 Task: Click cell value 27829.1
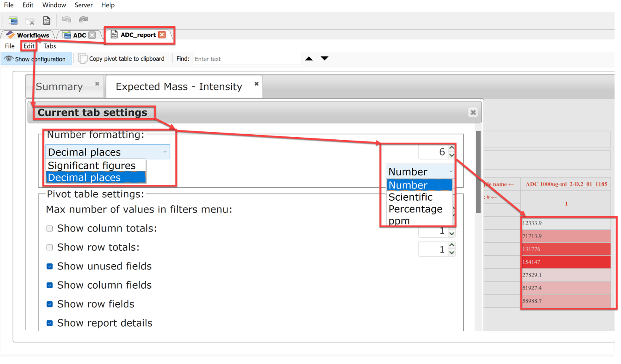click(566, 275)
